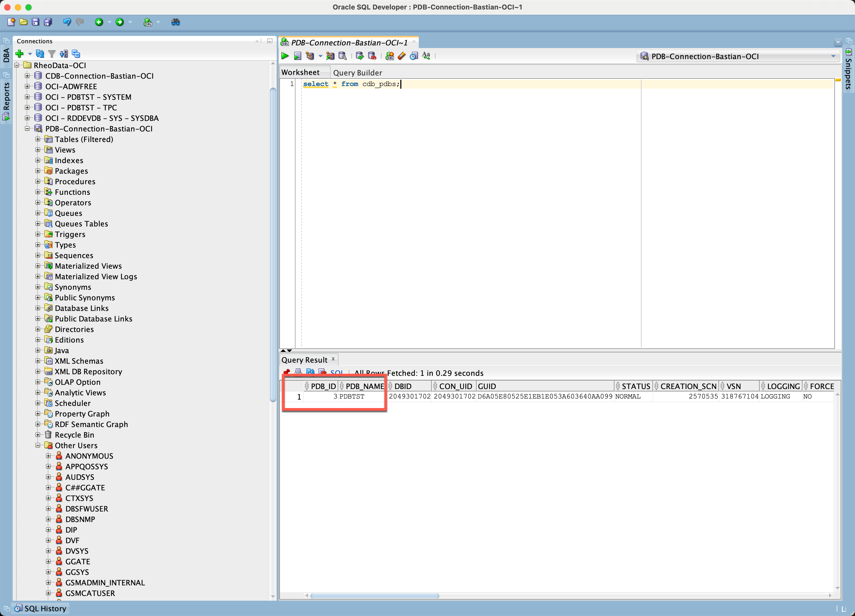Screen dimensions: 855x616
Task: Click the green Forward navigation arrow
Action: click(x=120, y=22)
